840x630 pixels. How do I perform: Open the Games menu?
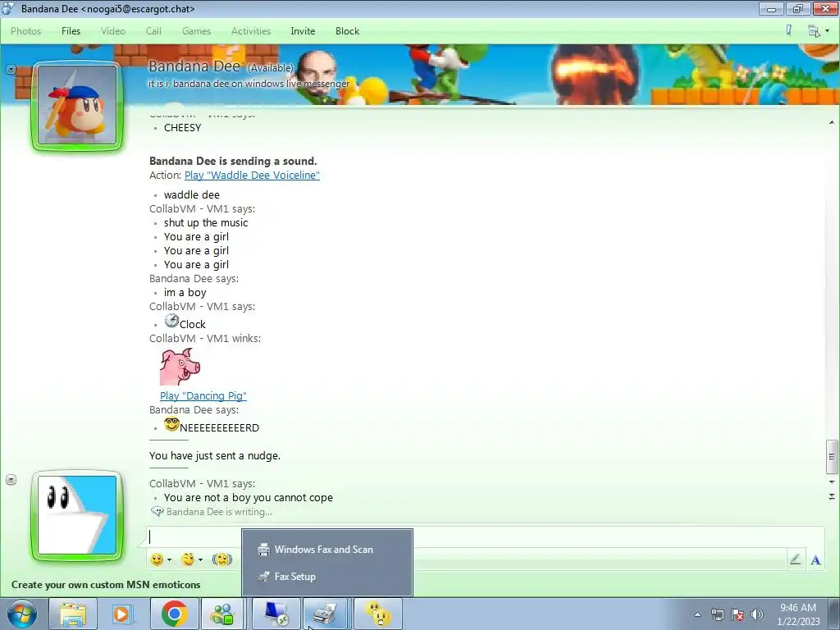click(x=196, y=31)
